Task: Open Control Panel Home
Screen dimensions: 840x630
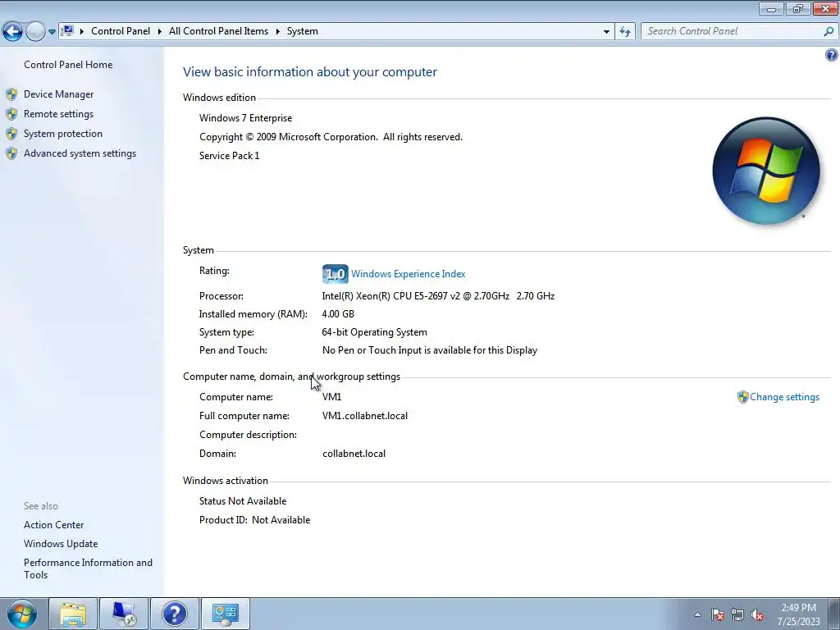Action: (68, 64)
